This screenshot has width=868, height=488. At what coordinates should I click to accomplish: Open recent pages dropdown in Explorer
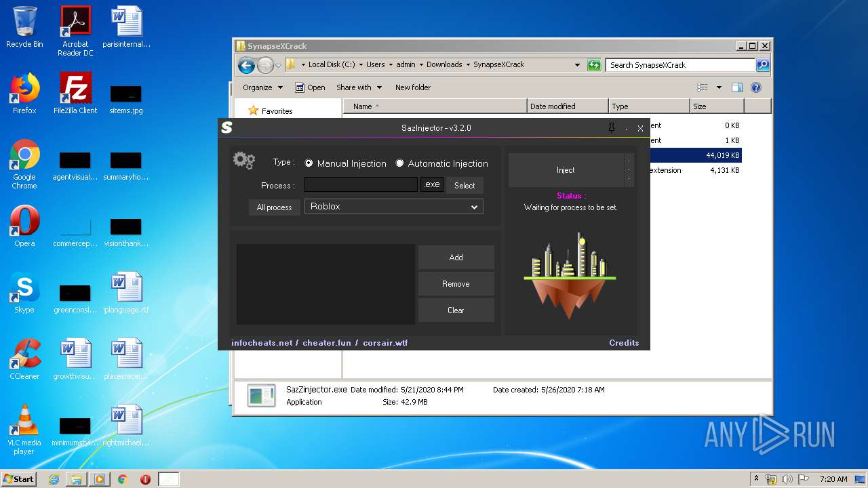click(278, 66)
